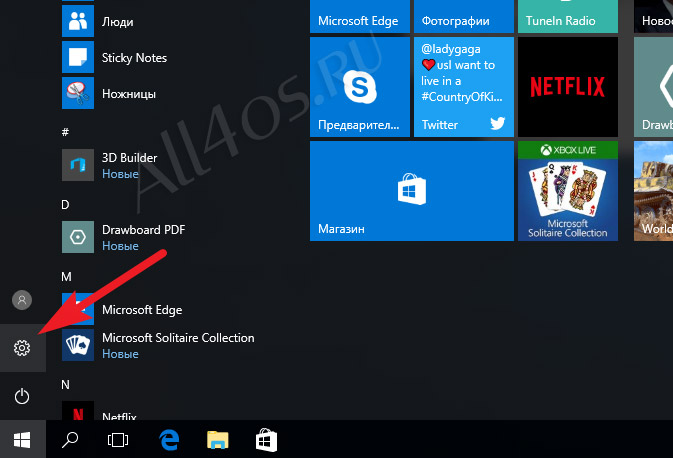This screenshot has height=458, width=673.
Task: Open 3D Builder app icon
Action: 78,165
